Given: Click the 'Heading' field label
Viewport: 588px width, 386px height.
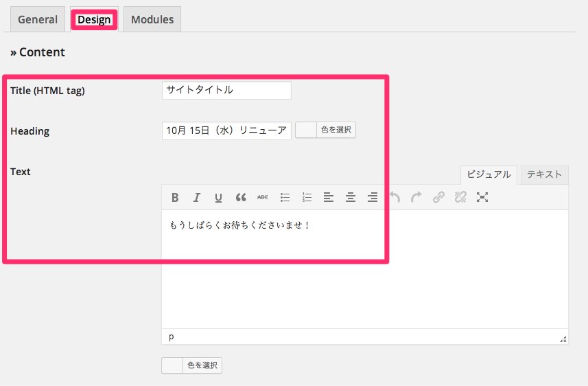Looking at the screenshot, I should click(x=30, y=131).
